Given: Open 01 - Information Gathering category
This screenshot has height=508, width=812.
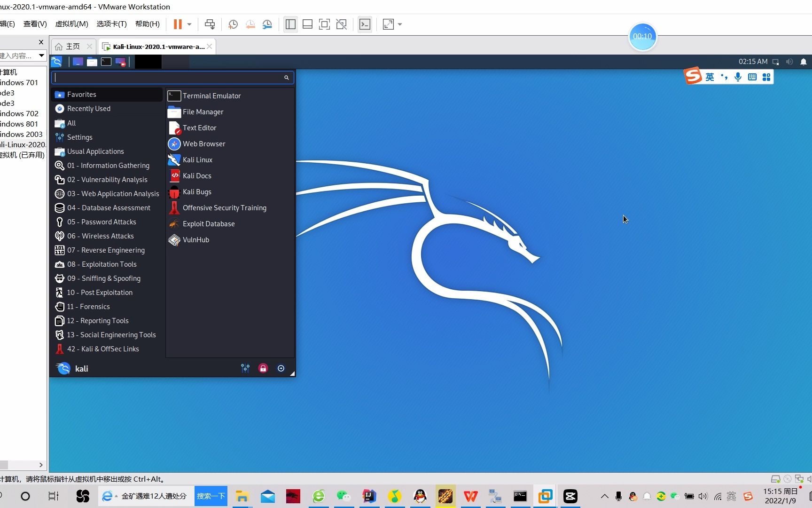Looking at the screenshot, I should pyautogui.click(x=107, y=166).
